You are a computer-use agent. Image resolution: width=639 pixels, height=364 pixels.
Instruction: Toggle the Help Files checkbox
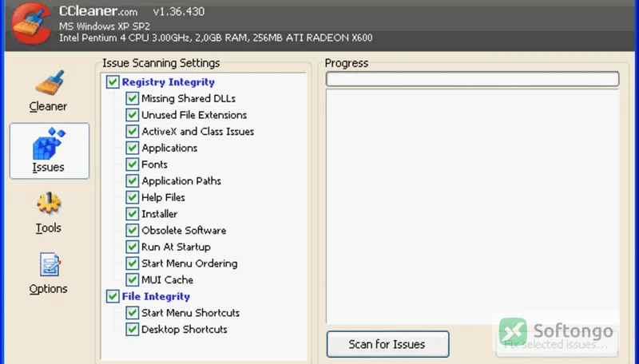[x=132, y=197]
